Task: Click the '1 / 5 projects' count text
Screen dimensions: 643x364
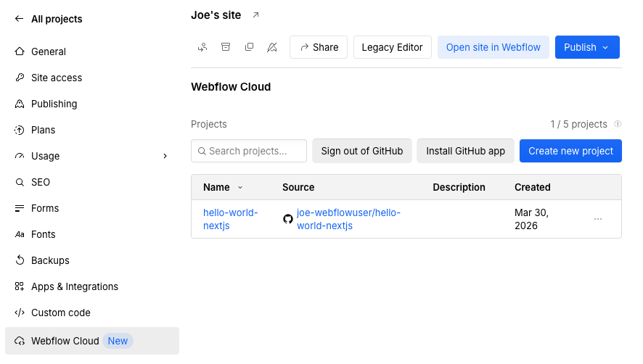Action: pyautogui.click(x=578, y=124)
